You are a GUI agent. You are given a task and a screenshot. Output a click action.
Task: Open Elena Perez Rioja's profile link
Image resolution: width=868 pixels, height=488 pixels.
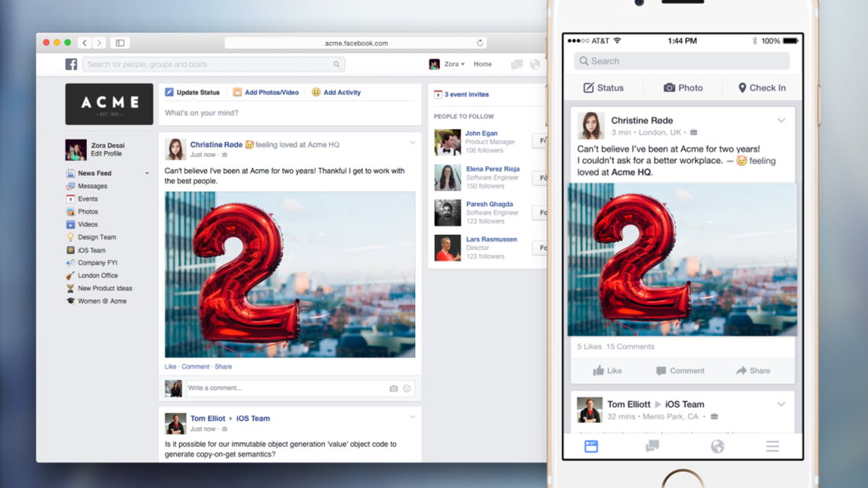pos(493,169)
